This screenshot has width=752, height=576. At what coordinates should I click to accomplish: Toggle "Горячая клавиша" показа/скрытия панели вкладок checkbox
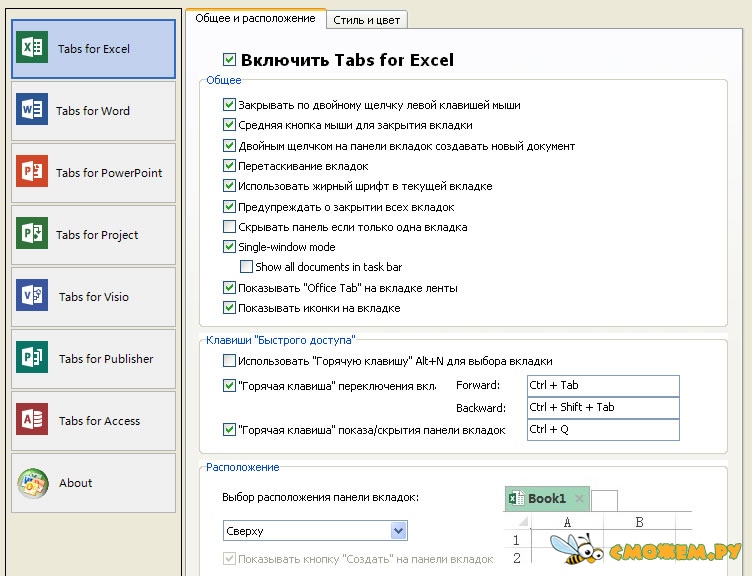pyautogui.click(x=229, y=430)
